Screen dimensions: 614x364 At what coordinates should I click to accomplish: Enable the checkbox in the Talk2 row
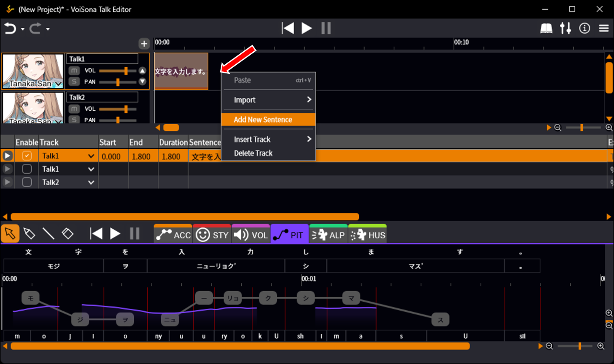tap(27, 182)
